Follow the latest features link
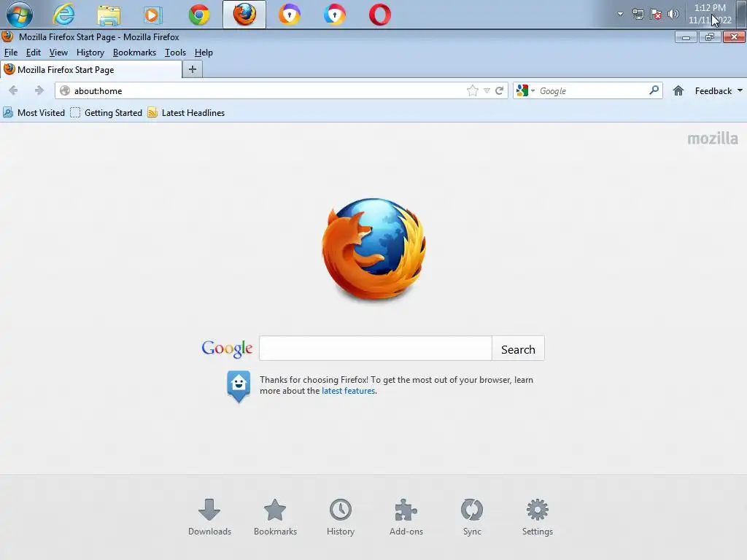This screenshot has width=747, height=560. (x=348, y=391)
